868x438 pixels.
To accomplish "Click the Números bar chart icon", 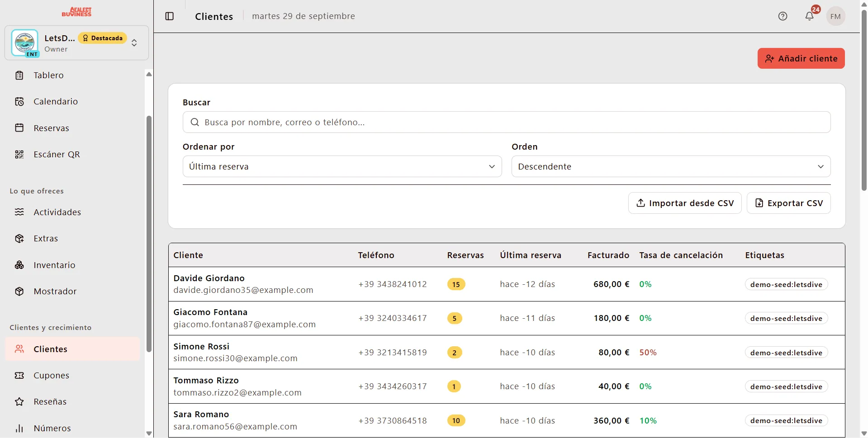I will [19, 428].
